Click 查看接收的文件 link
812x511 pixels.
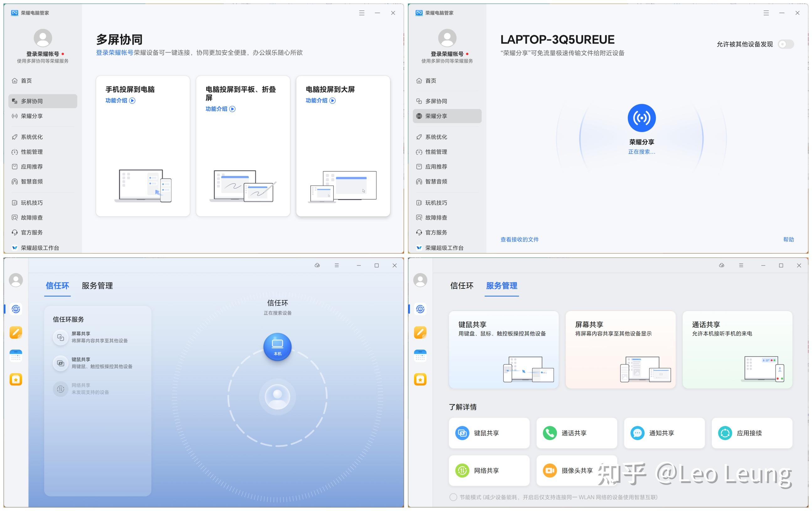point(521,239)
